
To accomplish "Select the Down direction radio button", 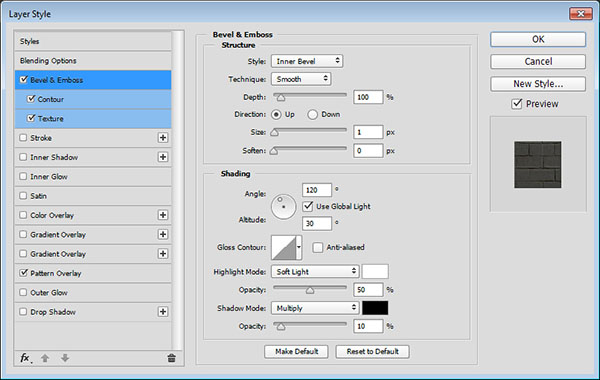I will click(x=312, y=114).
